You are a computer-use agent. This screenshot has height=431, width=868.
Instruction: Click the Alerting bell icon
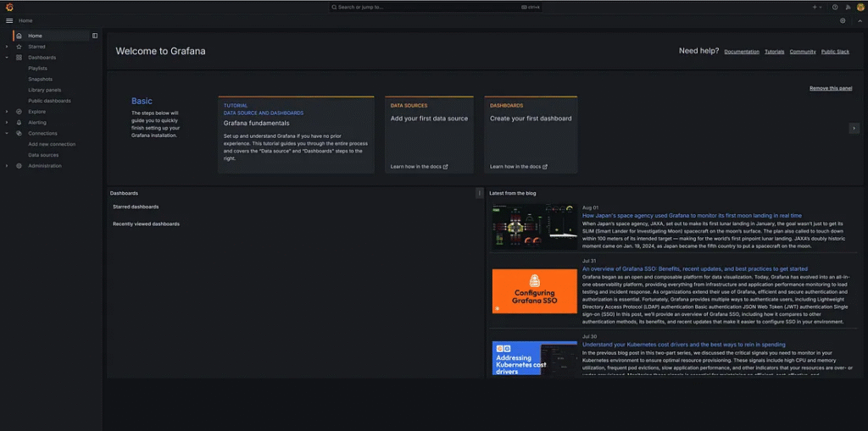click(19, 122)
